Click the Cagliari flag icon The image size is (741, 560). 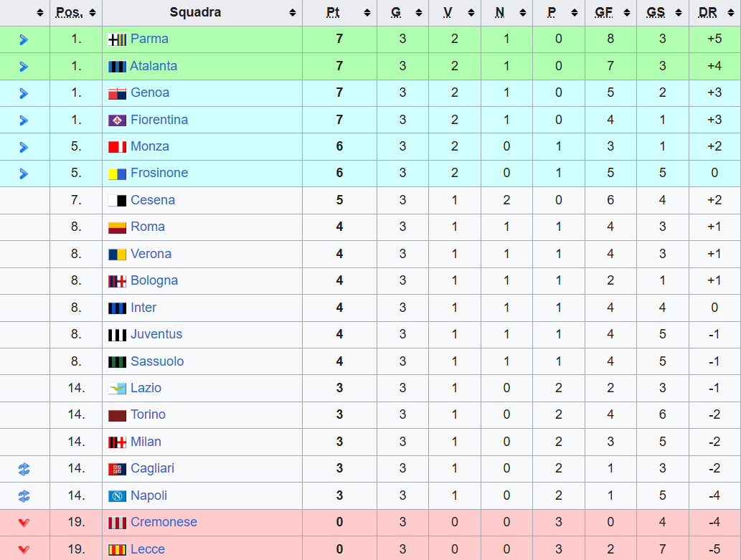click(x=117, y=469)
